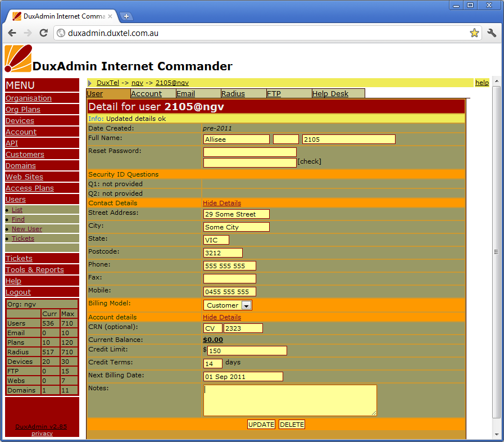
Task: Open the API menu item
Action: tap(12, 143)
